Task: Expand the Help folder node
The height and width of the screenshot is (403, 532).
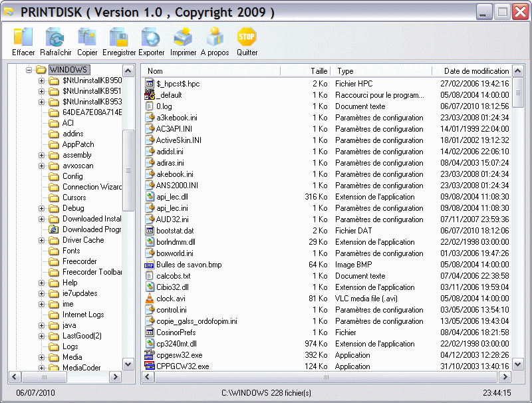Action: tap(41, 283)
